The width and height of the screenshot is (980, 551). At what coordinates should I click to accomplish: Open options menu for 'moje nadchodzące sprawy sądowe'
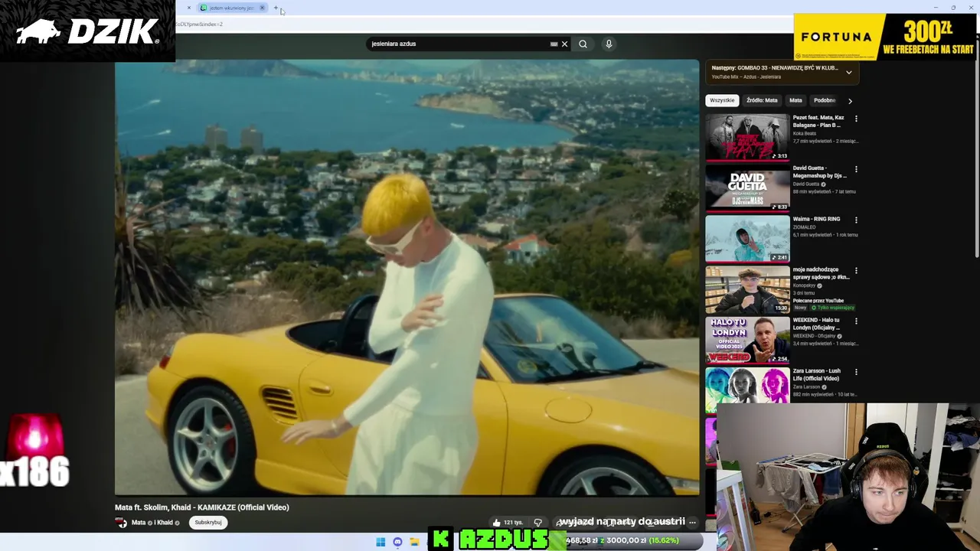click(856, 270)
